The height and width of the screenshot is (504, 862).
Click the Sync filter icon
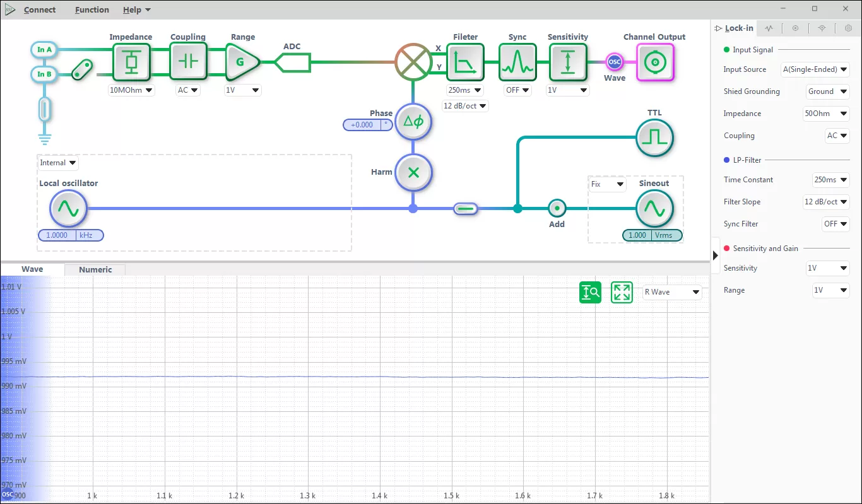point(517,62)
